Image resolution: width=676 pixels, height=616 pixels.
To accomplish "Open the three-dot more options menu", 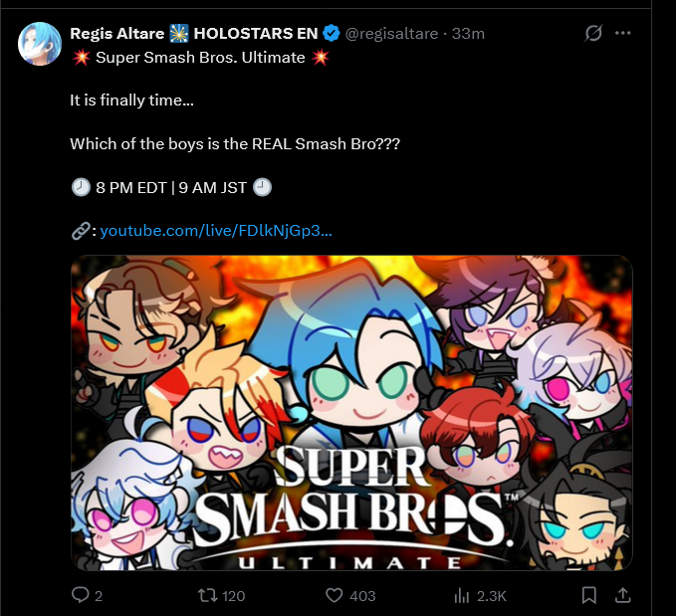I will pyautogui.click(x=622, y=33).
